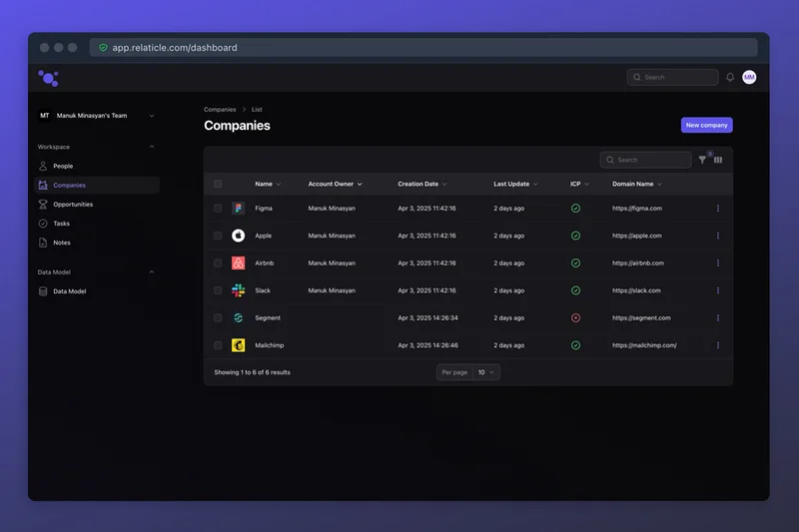Open the https://figma.com domain link
This screenshot has height=532, width=799.
pyautogui.click(x=637, y=209)
